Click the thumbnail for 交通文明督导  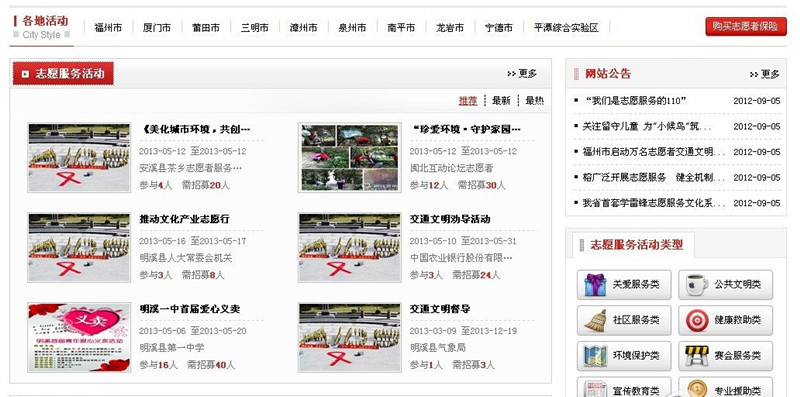tap(349, 337)
